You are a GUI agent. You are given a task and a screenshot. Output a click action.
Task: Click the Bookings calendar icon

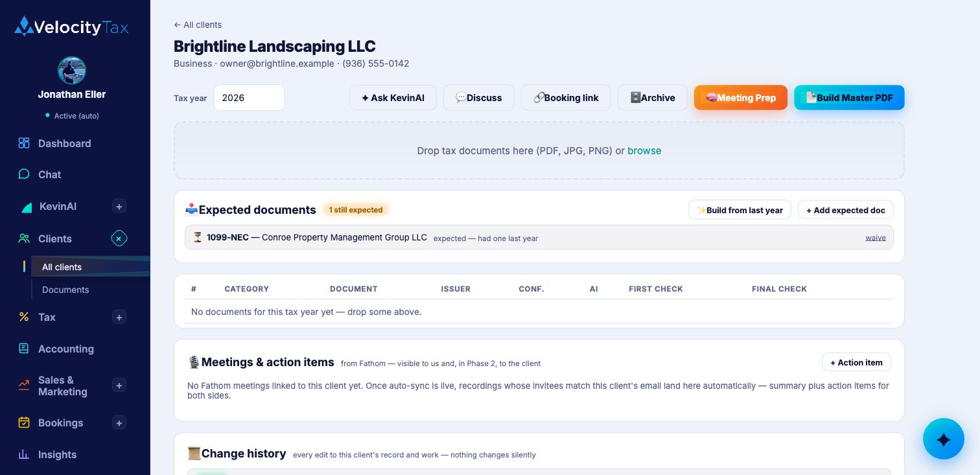(24, 423)
